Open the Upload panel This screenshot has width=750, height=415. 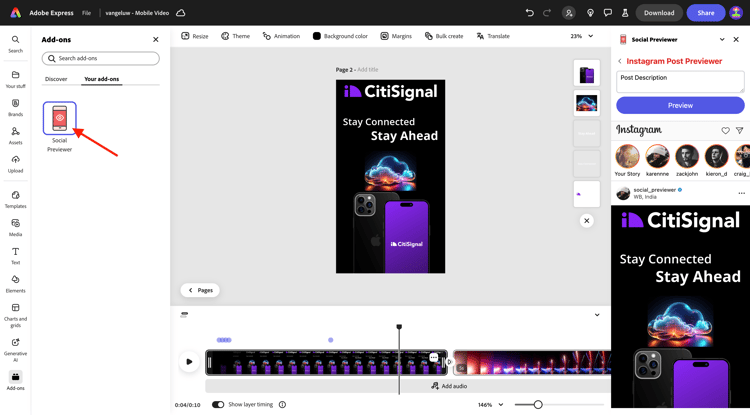click(x=15, y=164)
